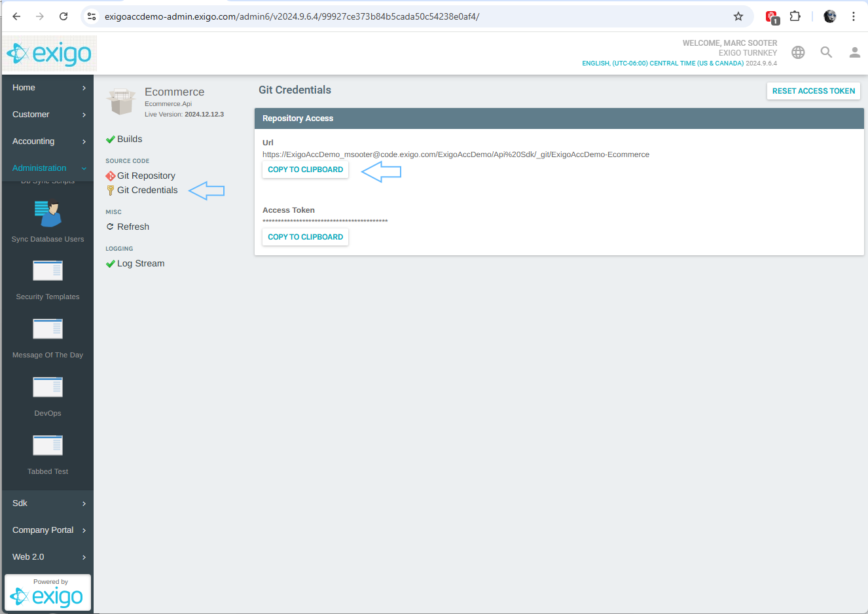The image size is (868, 614).
Task: Open the user profile icon
Action: pos(854,52)
